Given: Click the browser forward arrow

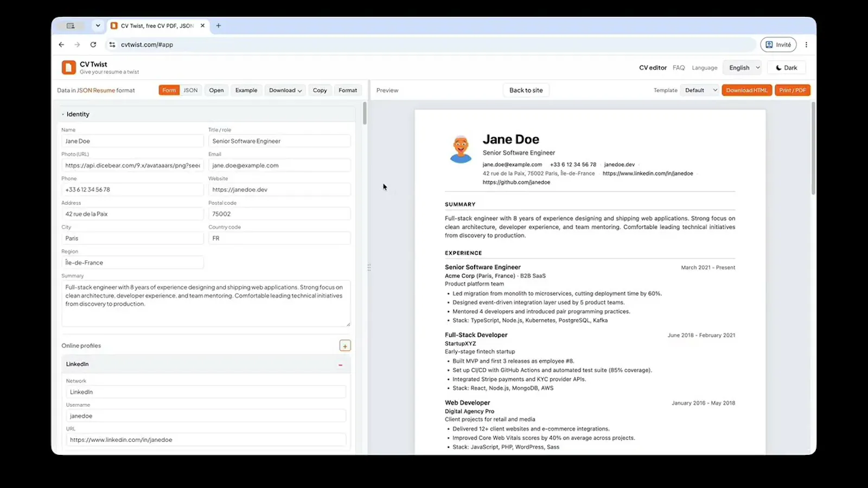Looking at the screenshot, I should tap(77, 44).
